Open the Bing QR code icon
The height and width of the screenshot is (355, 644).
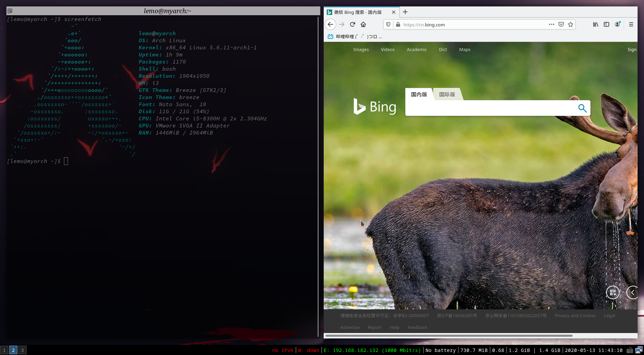click(x=613, y=292)
